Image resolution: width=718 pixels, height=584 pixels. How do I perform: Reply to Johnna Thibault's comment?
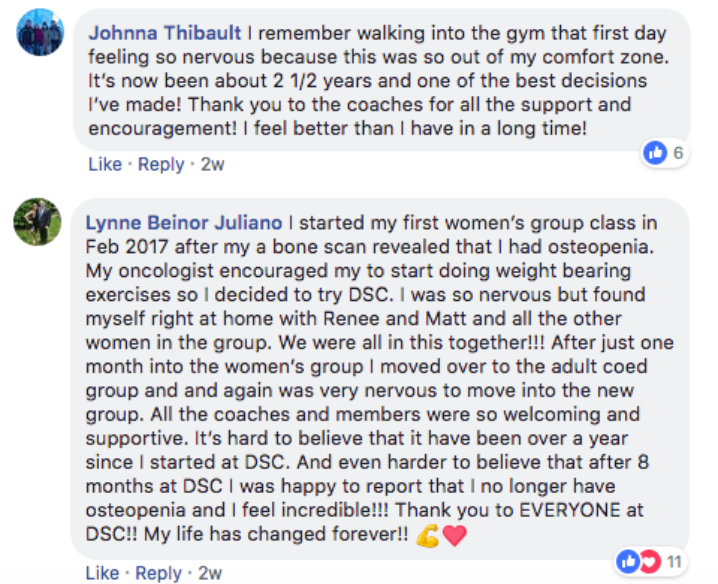pyautogui.click(x=161, y=164)
